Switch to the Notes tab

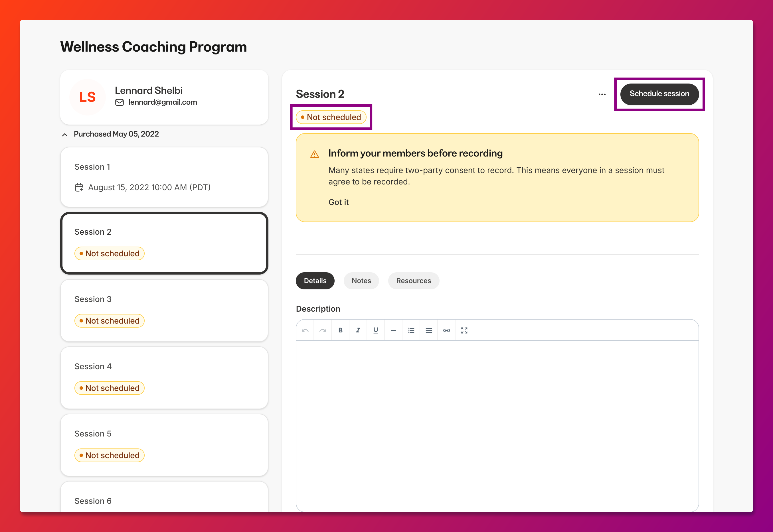pos(361,281)
